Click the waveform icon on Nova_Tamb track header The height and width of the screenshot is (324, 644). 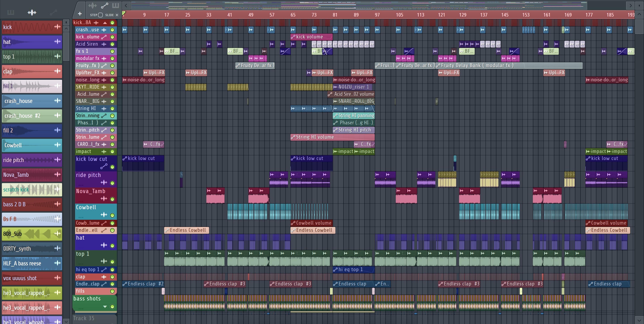pyautogui.click(x=104, y=199)
